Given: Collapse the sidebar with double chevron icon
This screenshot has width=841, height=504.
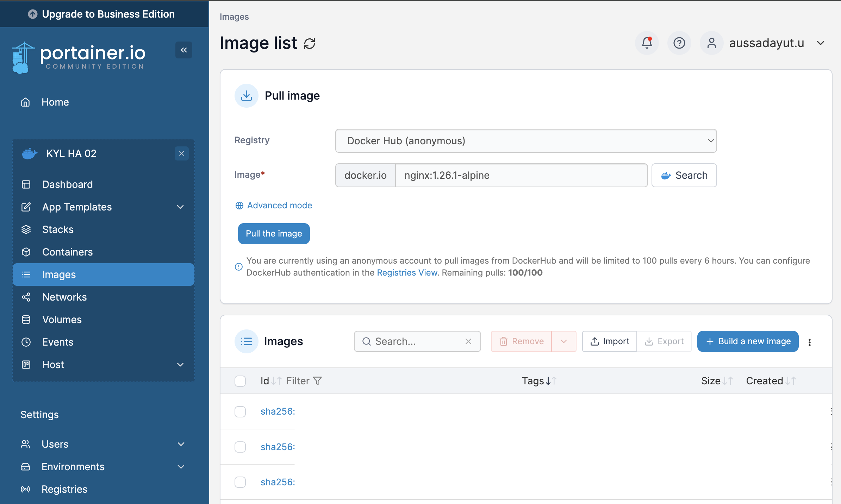Looking at the screenshot, I should (183, 50).
